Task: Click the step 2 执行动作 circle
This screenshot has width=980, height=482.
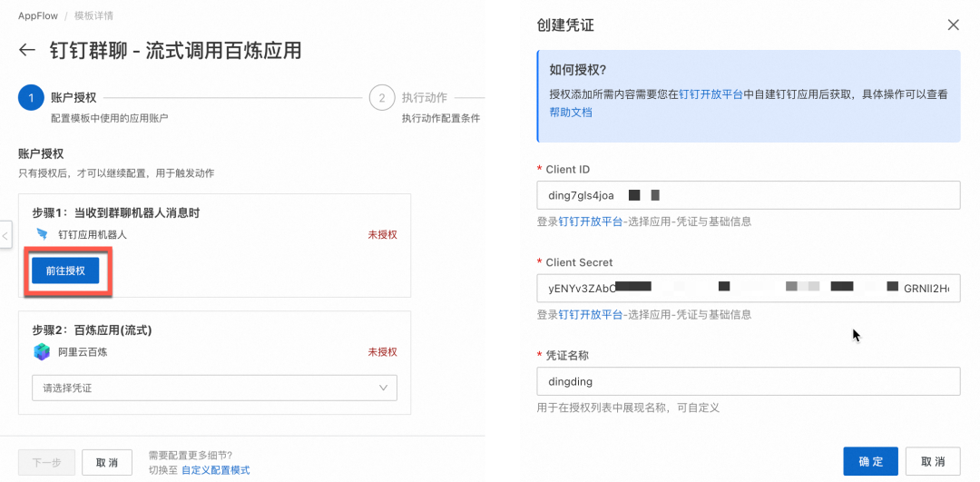Action: tap(381, 98)
